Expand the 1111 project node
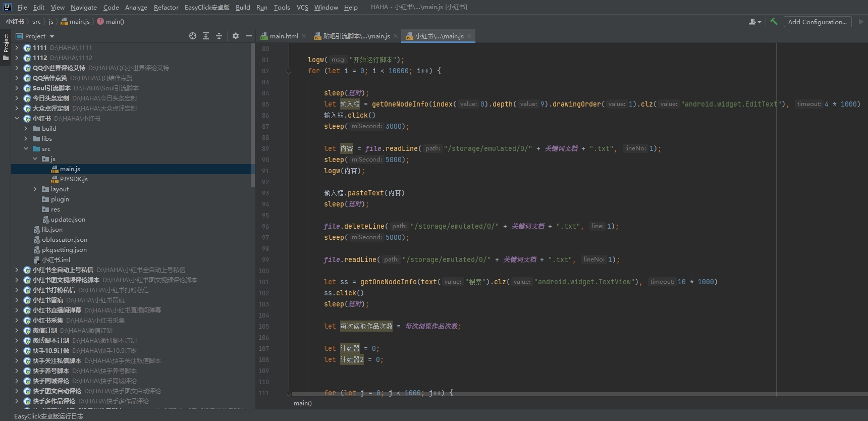This screenshot has width=868, height=421. tap(17, 47)
